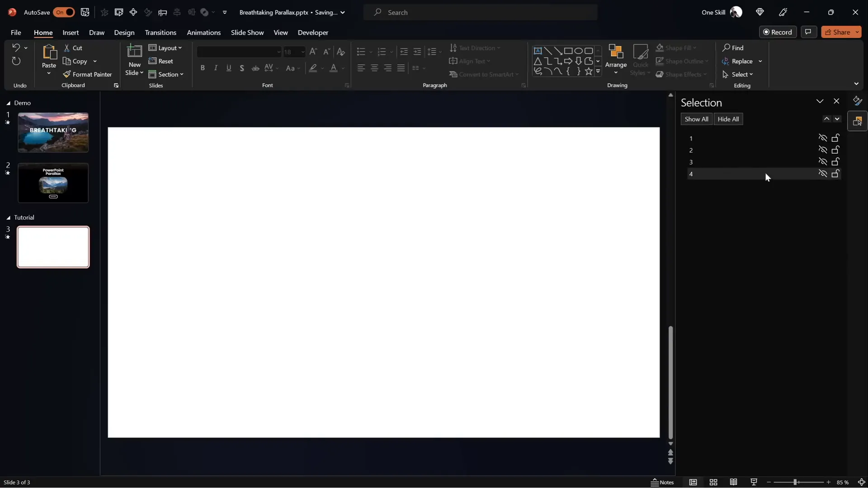Click the Record button

pyautogui.click(x=778, y=32)
